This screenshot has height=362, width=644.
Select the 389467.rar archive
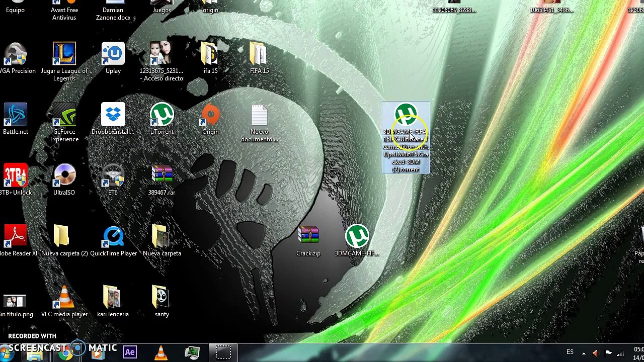pyautogui.click(x=162, y=180)
